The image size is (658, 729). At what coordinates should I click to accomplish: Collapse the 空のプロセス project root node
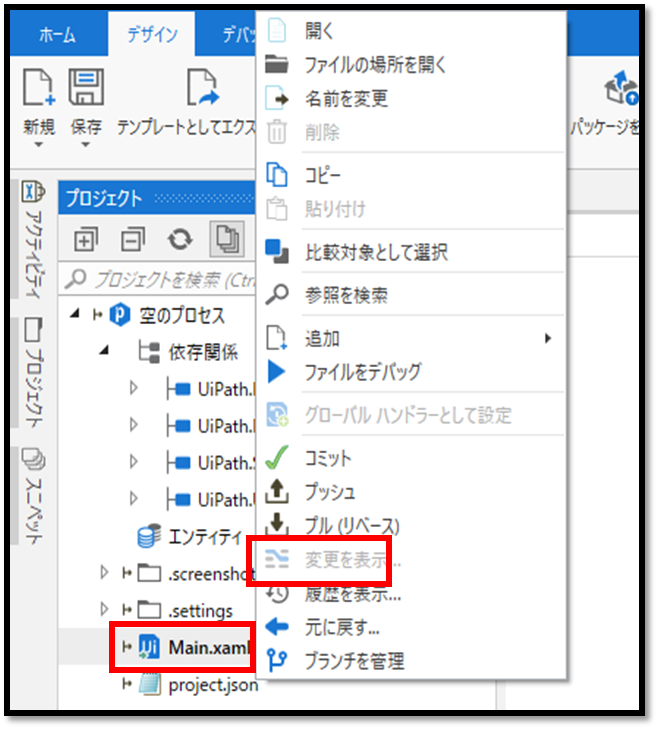pos(77,315)
